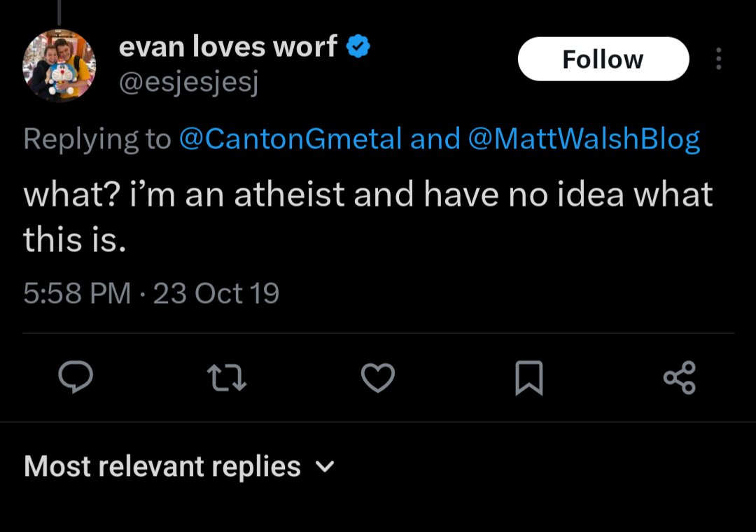Viewport: 756px width, 532px height.
Task: Expand the chevron beside Most relevant replies
Action: coord(325,467)
